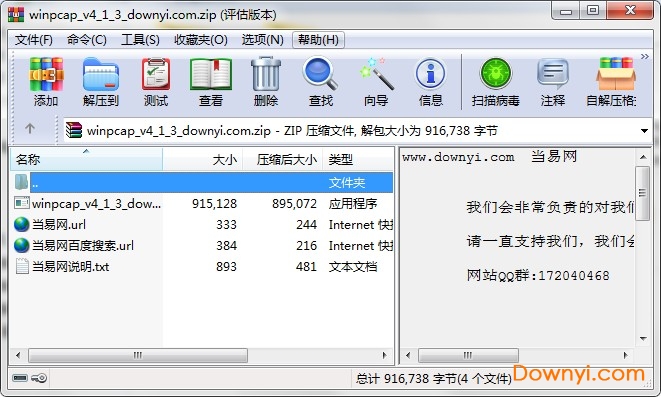Select the file name 当易网百度搜索.url
The height and width of the screenshot is (397, 661).
[83, 246]
